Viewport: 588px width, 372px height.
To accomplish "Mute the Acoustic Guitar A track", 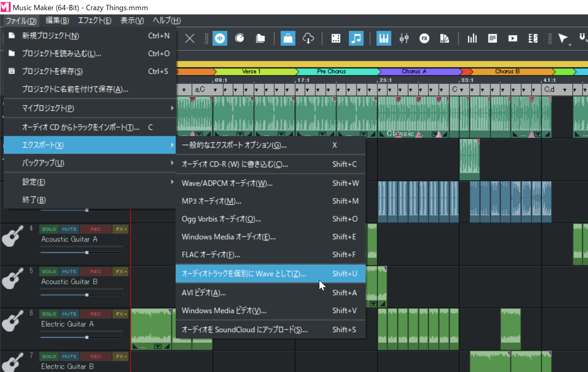I will (x=69, y=229).
